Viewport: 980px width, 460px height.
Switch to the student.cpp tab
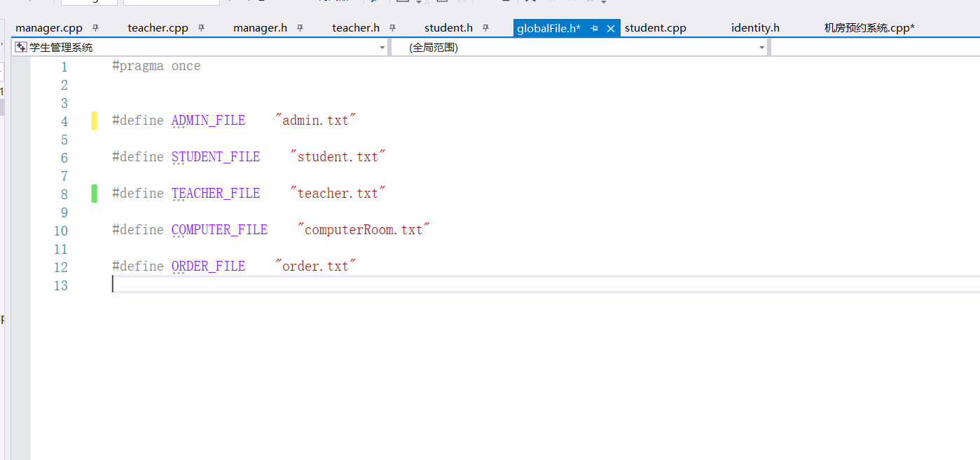click(655, 28)
